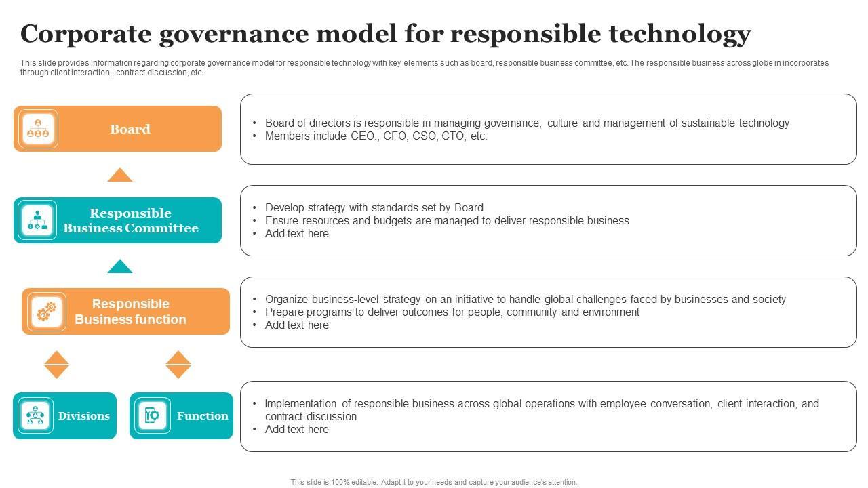This screenshot has width=868, height=488.
Task: Click the bullet "Develop strategy with standards set by Board"
Action: (x=374, y=207)
